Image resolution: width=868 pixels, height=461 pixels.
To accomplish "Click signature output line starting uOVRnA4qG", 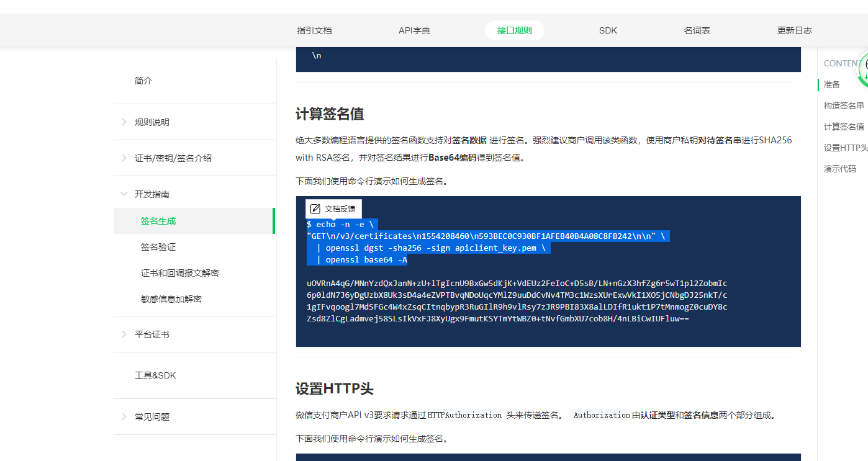I will point(517,284).
